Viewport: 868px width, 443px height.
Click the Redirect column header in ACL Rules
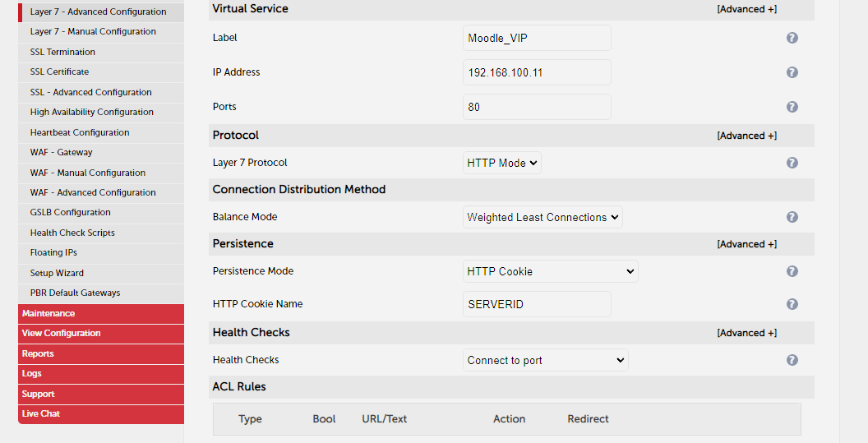[588, 419]
